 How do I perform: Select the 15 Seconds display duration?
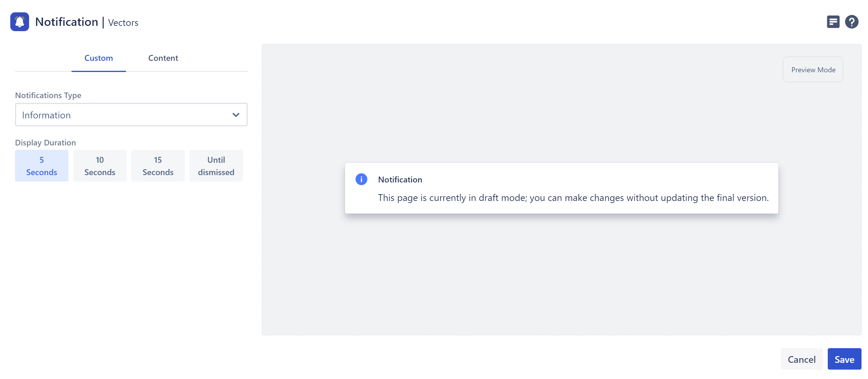[x=157, y=165]
